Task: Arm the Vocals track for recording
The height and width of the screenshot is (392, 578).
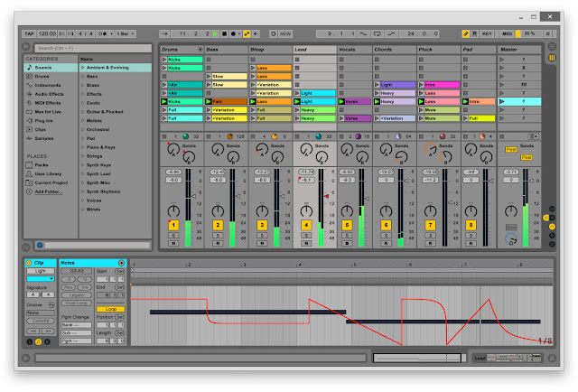Action: point(347,243)
